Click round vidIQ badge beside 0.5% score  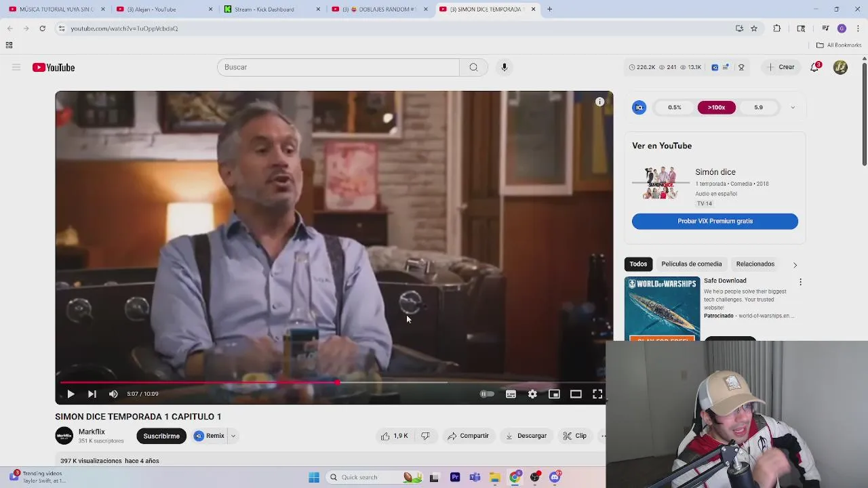(639, 107)
